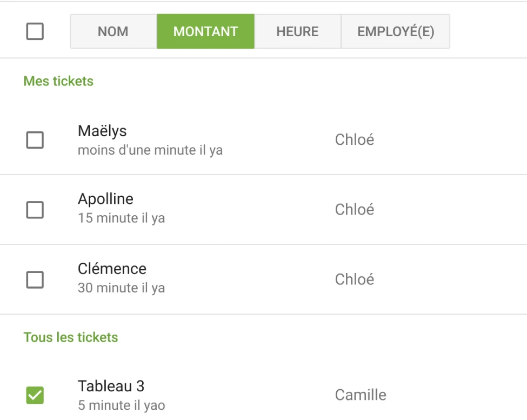Open the Clémence ticket
This screenshot has width=527, height=420.
[112, 269]
